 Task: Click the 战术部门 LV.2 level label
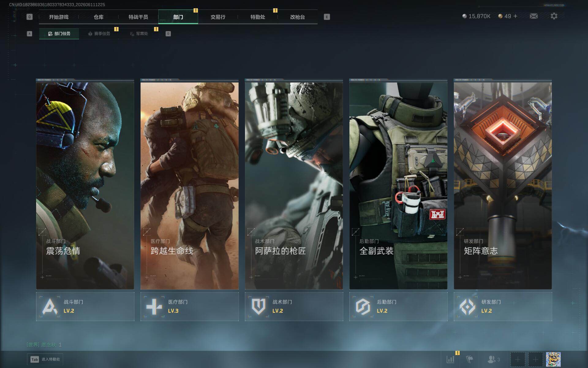point(278,311)
